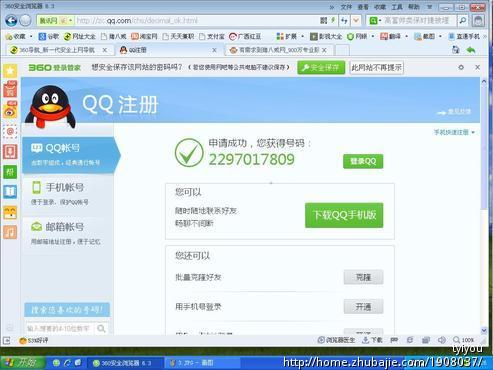This screenshot has width=493, height=370.
Task: Open the address bar history dropdown arrow
Action: 356,21
